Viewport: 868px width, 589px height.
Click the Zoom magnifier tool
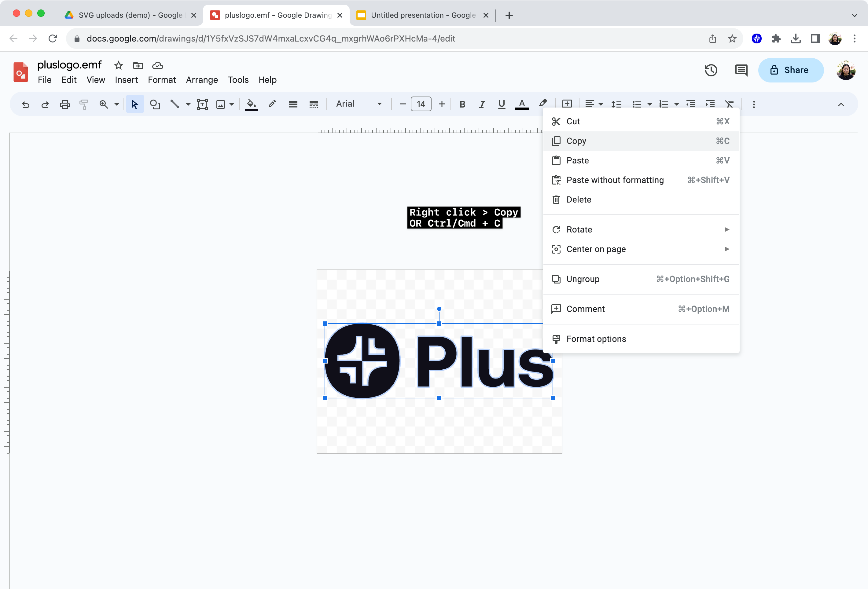click(x=104, y=104)
